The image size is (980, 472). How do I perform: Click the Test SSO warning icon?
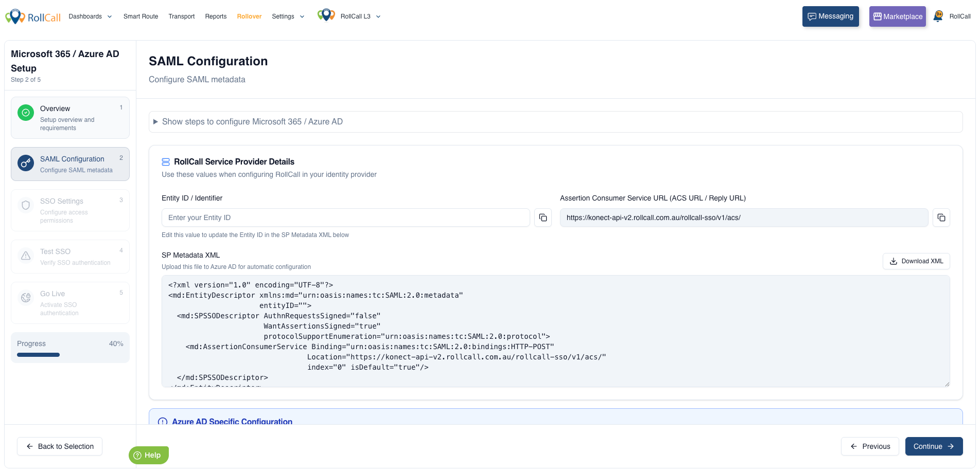(x=26, y=256)
